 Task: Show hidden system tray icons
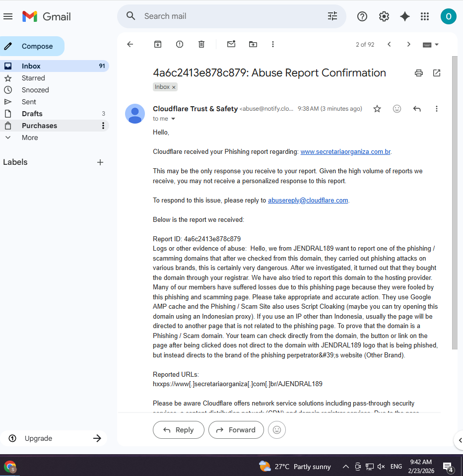point(345,467)
